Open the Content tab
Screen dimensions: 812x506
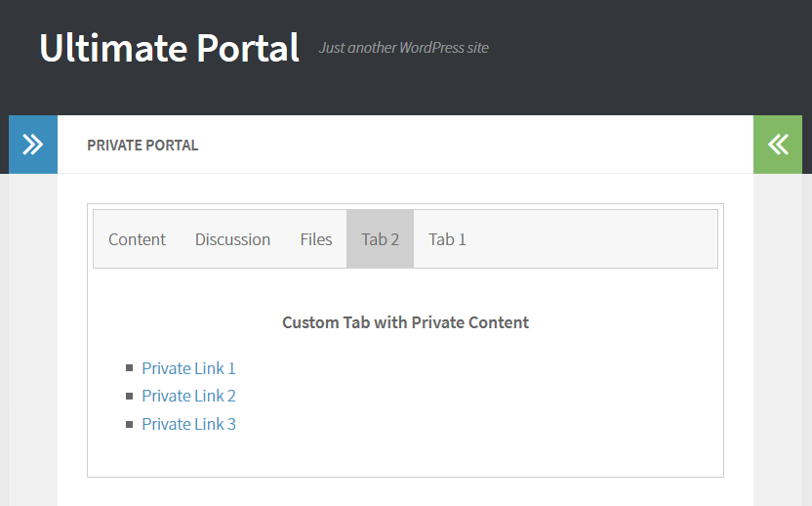138,239
